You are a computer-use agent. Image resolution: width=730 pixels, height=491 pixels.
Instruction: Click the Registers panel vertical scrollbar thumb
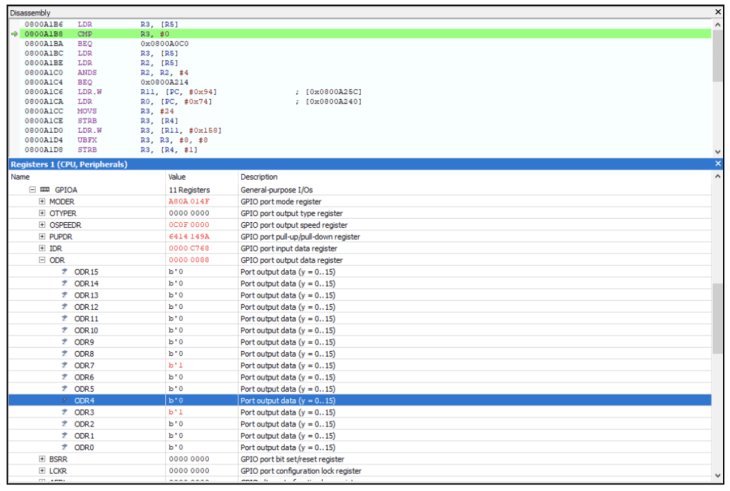tap(717, 318)
